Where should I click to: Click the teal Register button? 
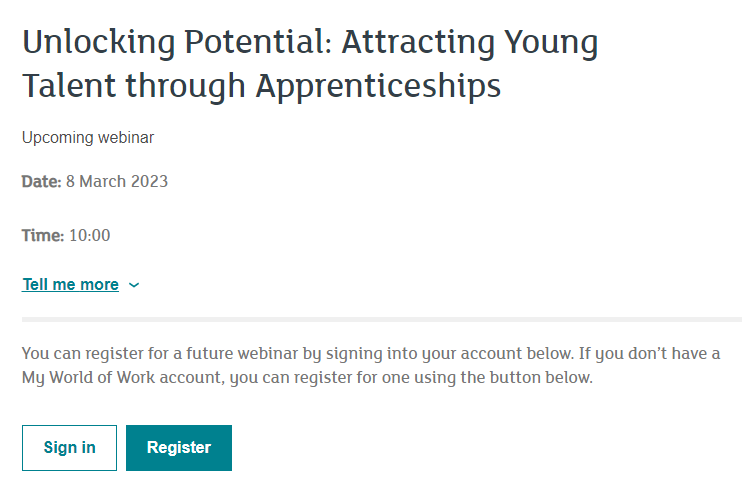pos(179,447)
